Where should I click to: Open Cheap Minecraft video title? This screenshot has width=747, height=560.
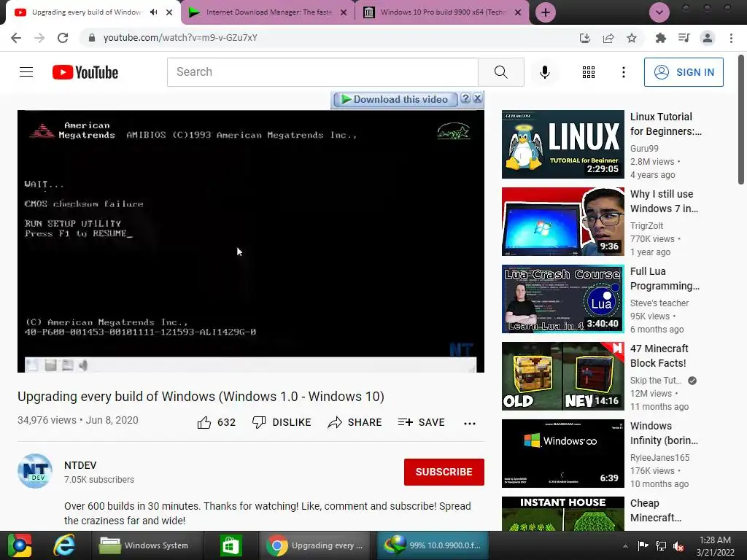point(656,510)
